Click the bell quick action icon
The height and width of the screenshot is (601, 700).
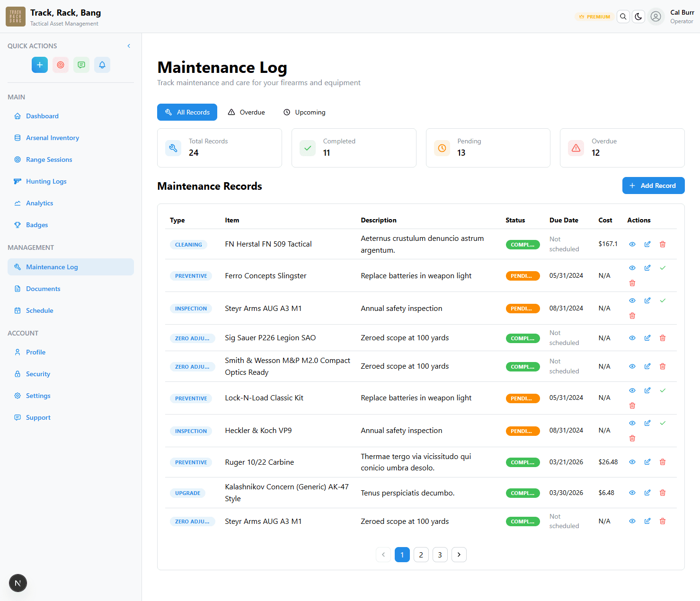point(102,65)
